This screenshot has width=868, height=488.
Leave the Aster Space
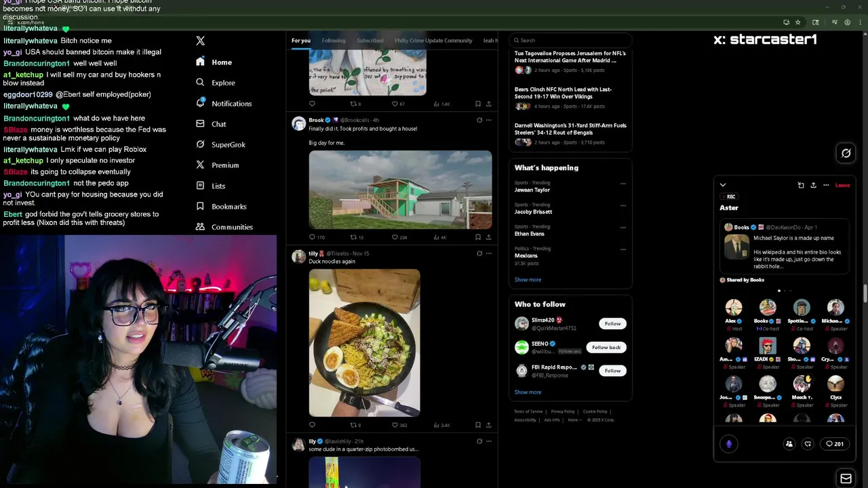(x=842, y=185)
